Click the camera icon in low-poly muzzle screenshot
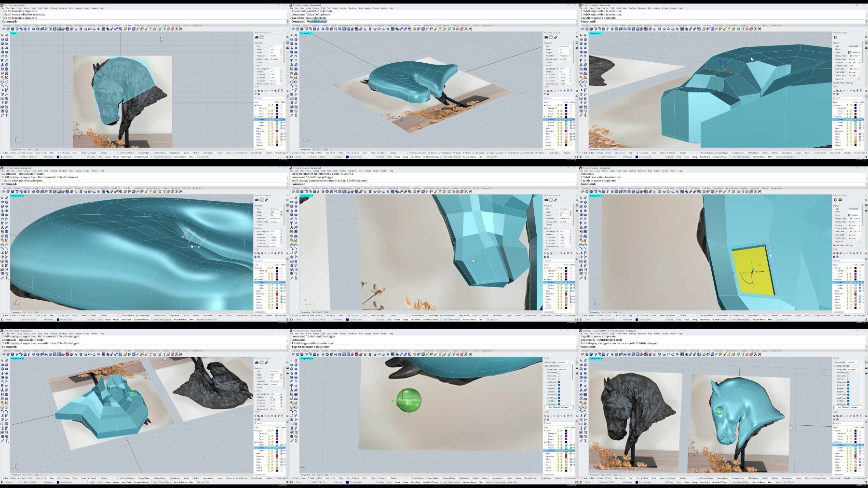Viewport: 868px width, 488px height. coord(546,200)
